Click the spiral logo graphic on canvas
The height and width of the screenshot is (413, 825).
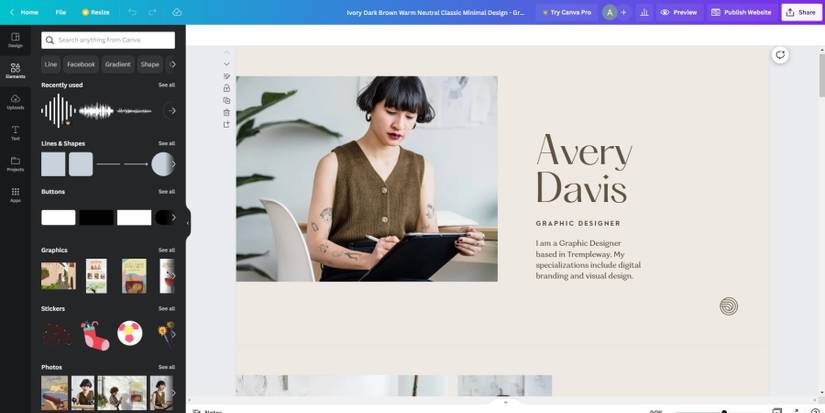point(729,306)
